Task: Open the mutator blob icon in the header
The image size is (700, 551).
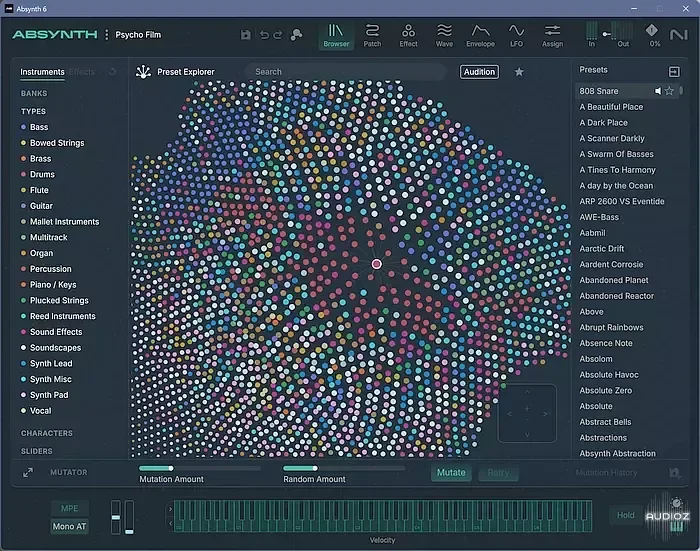Action: (296, 35)
